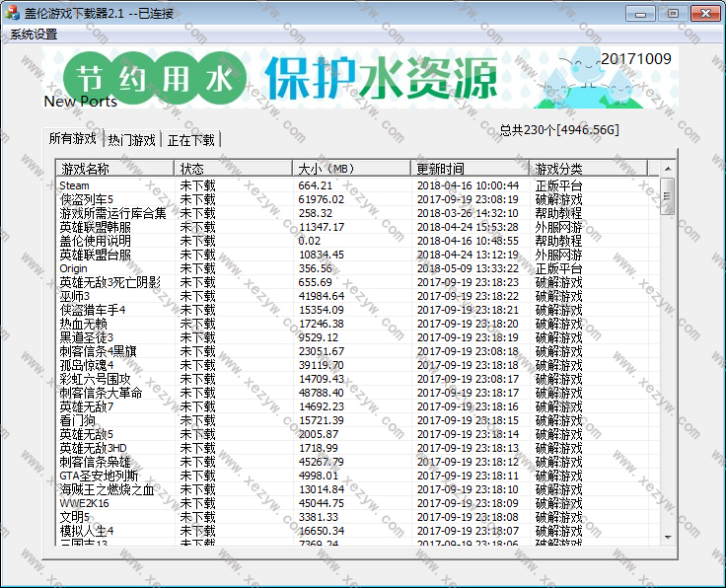Sort list by 游戏名称 column header
This screenshot has width=726, height=588.
pos(114,169)
